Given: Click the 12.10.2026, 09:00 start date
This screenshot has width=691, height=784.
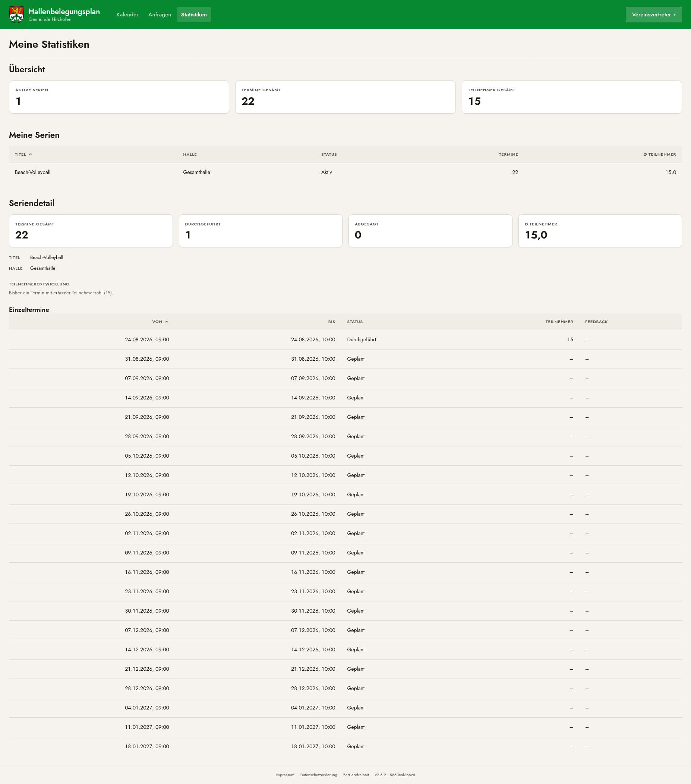Looking at the screenshot, I should click(x=147, y=475).
